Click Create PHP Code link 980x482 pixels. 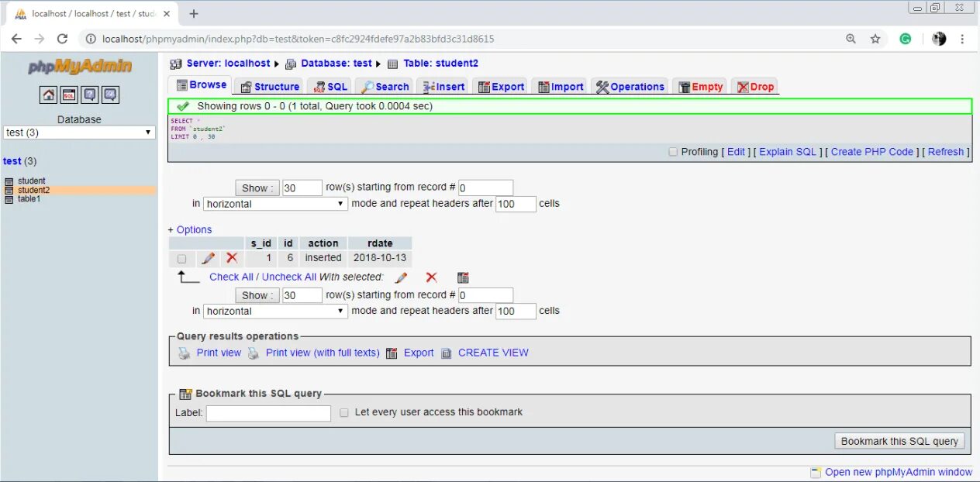(872, 152)
